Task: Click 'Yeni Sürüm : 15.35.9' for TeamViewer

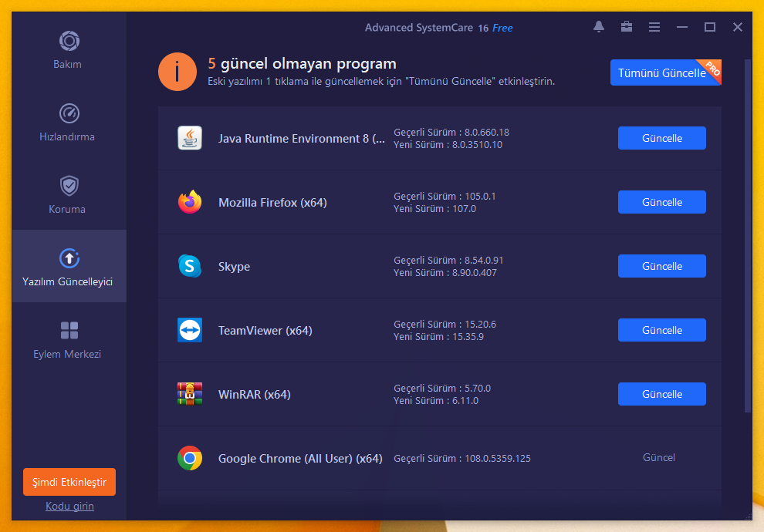Action: click(438, 337)
